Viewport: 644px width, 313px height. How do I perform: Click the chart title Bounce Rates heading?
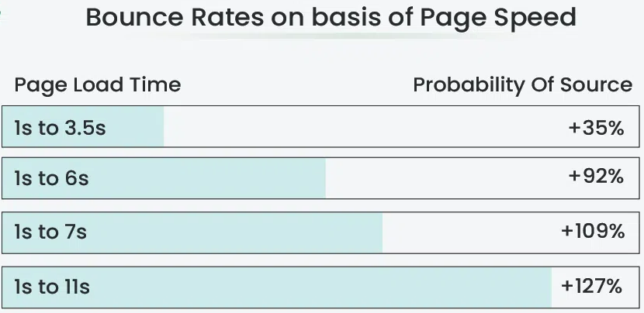click(331, 18)
